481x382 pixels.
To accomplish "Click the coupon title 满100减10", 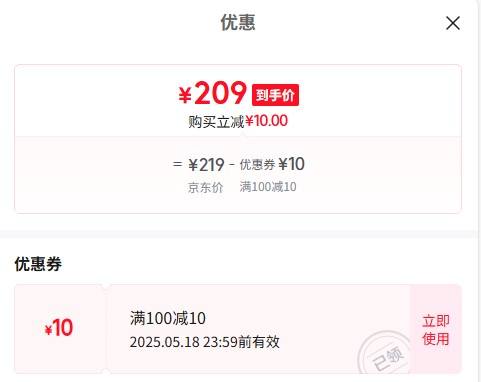I will click(x=168, y=318).
